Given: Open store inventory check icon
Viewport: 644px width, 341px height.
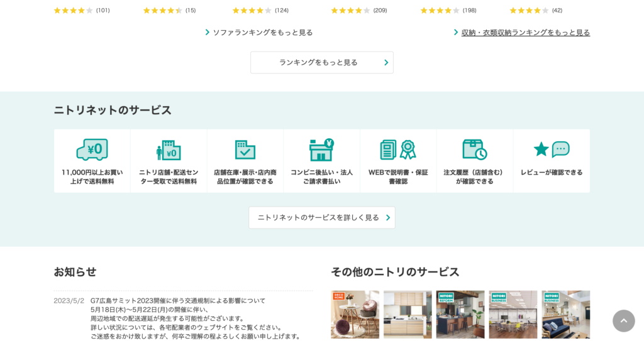Looking at the screenshot, I should (245, 150).
